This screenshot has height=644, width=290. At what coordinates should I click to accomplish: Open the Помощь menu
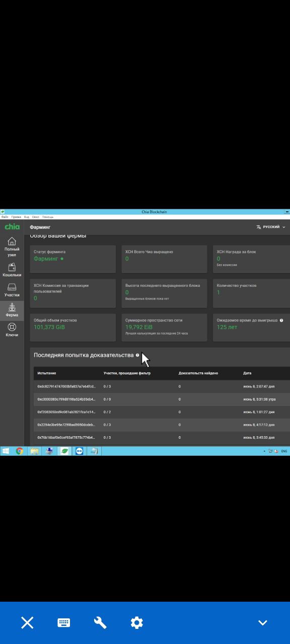coord(48,217)
